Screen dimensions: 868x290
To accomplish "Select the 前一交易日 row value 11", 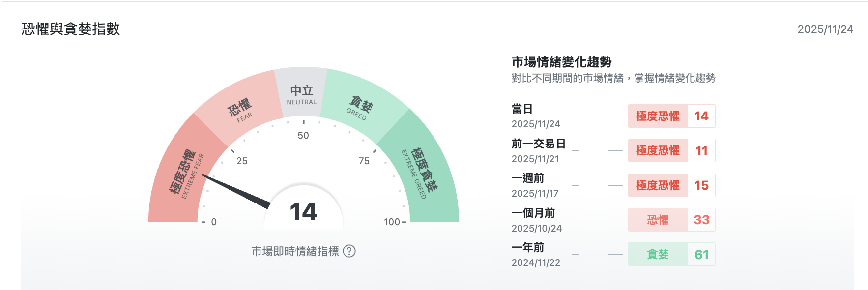I will pos(701,151).
